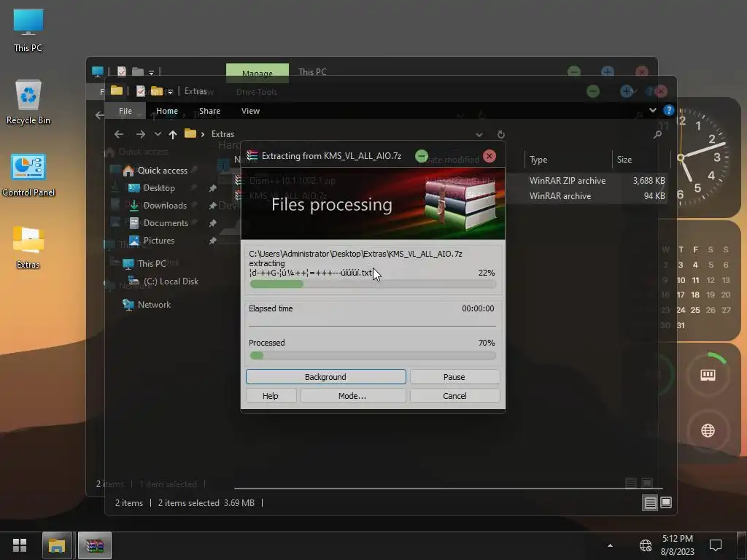Open the Control Panel desktop icon
The image size is (747, 560).
[28, 174]
